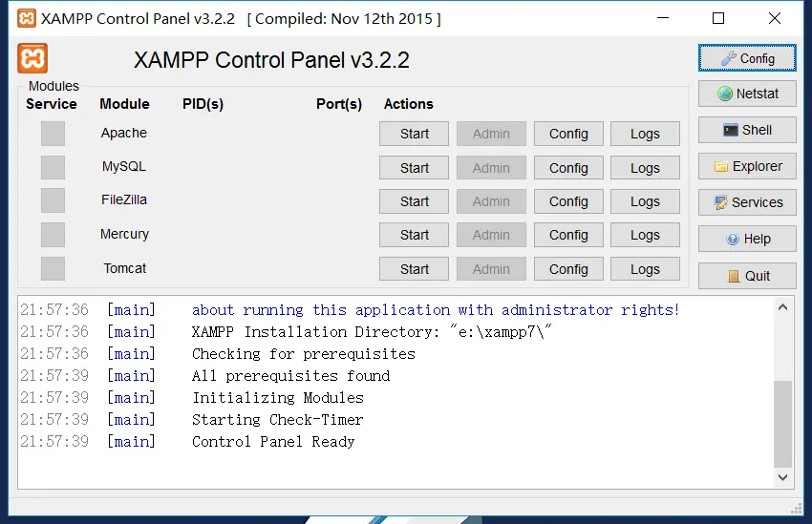812x524 pixels.
Task: Click the log scrollbar thumb
Action: (783, 424)
